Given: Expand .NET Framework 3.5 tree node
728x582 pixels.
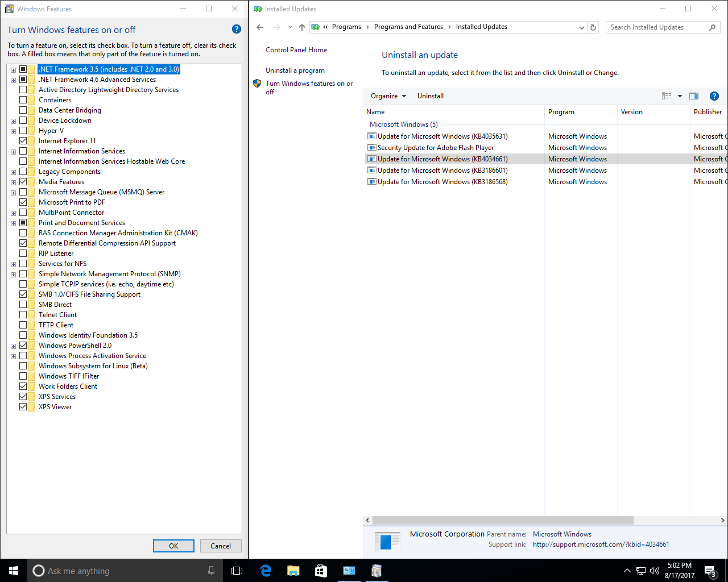Looking at the screenshot, I should click(x=13, y=70).
